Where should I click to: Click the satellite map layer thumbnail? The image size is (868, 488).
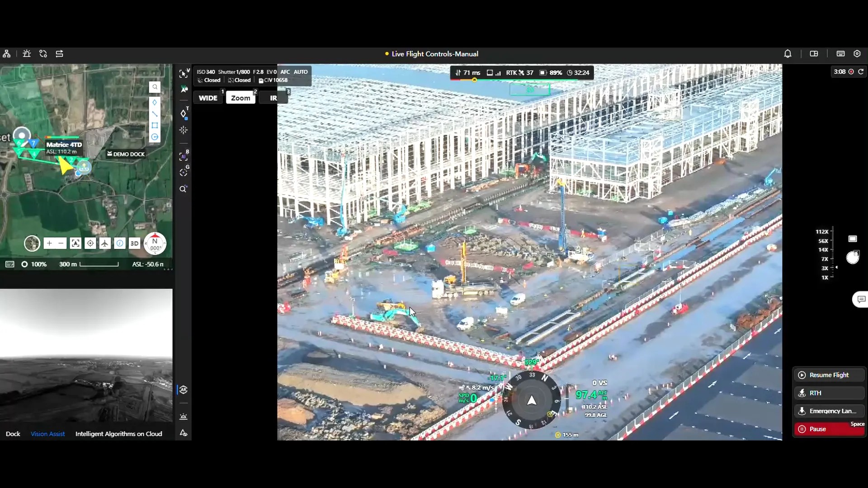tap(32, 244)
